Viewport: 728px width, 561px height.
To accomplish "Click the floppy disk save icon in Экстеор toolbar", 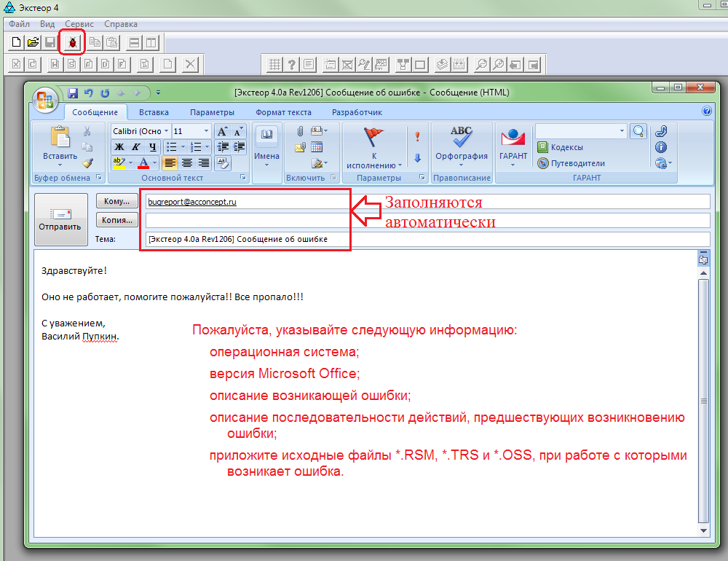I will 50,43.
